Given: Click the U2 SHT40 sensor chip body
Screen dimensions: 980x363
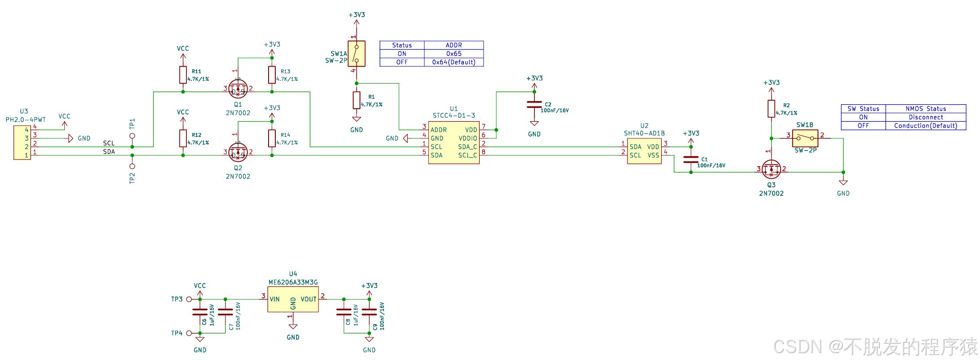Looking at the screenshot, I should [x=644, y=151].
